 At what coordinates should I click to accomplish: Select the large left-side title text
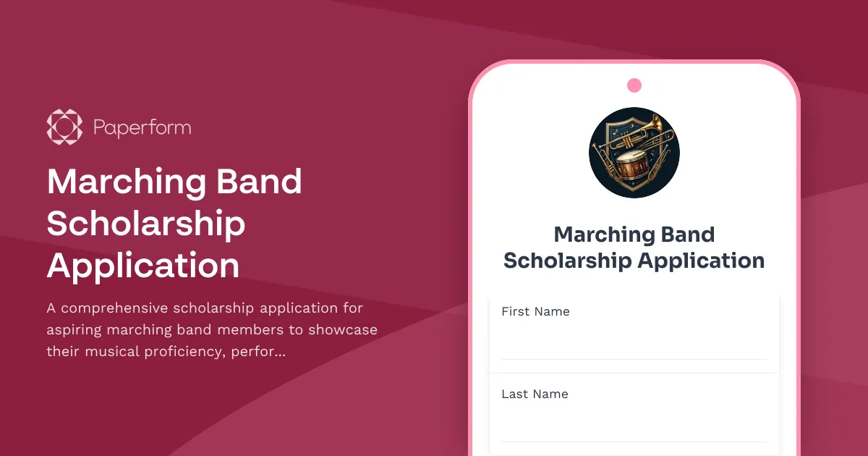[x=174, y=224]
